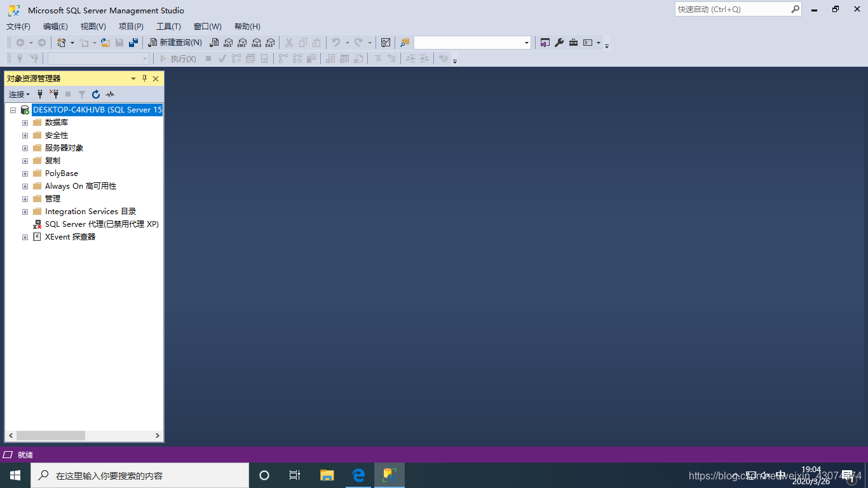The image size is (868, 488).
Task: Click the DMX query icon
Action: tap(242, 43)
